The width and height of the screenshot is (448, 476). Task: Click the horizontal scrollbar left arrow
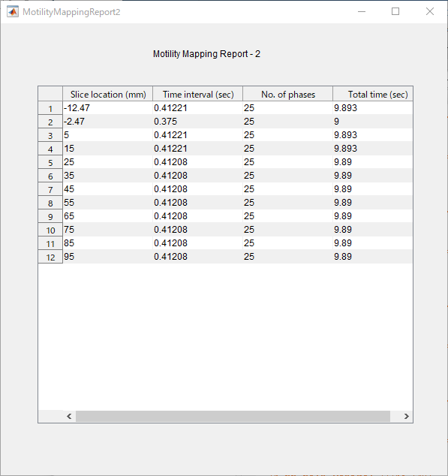tap(69, 416)
